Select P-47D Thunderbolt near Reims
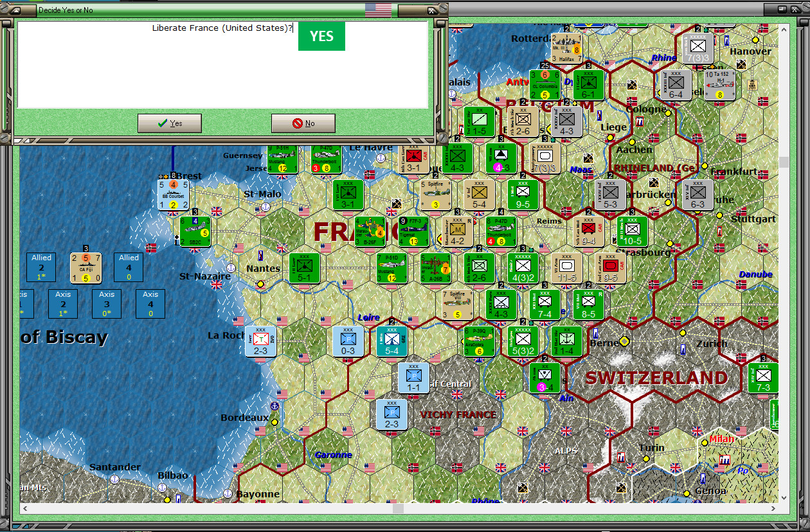Screen dimensions: 810x532 click(501, 232)
